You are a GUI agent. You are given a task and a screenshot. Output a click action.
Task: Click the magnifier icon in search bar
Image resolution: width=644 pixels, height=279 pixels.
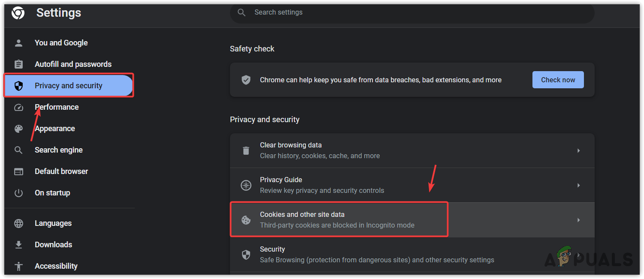point(242,12)
